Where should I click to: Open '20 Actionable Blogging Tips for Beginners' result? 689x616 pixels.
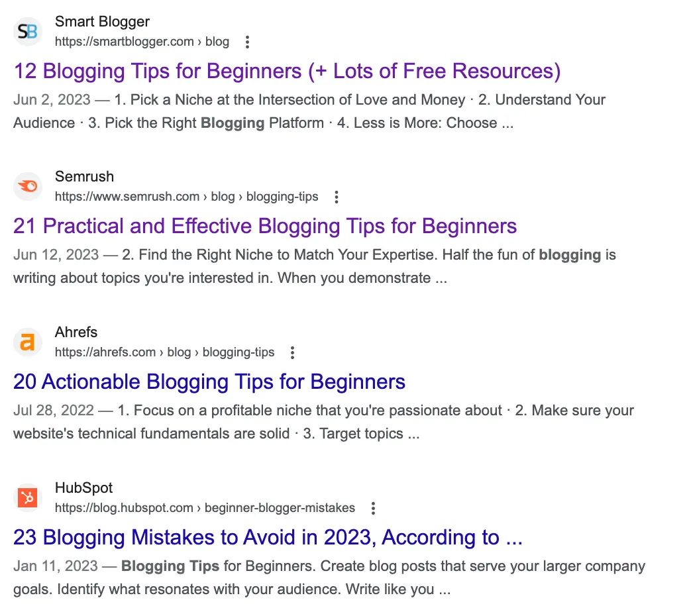click(x=209, y=382)
